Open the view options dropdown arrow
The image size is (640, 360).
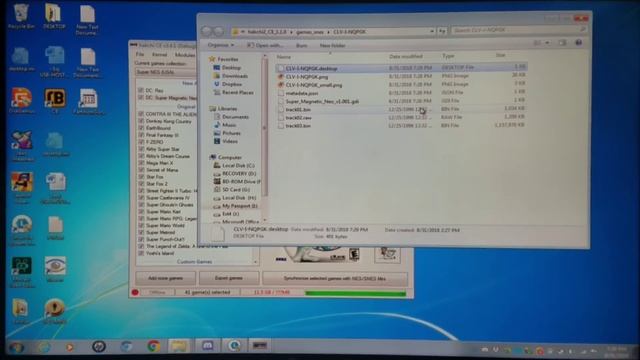[x=547, y=42]
